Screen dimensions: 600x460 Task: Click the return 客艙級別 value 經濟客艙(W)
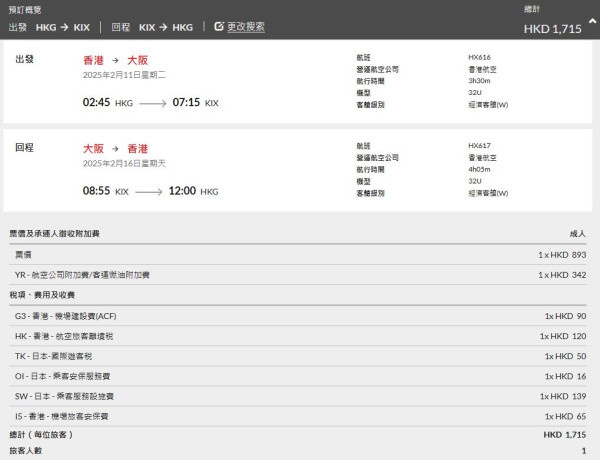(x=488, y=193)
